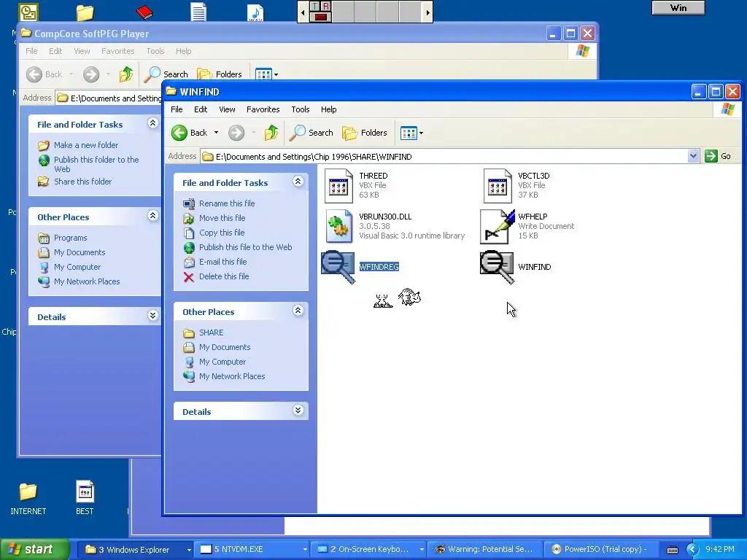This screenshot has width=747, height=560.
Task: Collapse File and Folder Tasks in SoftPEG window
Action: (152, 123)
